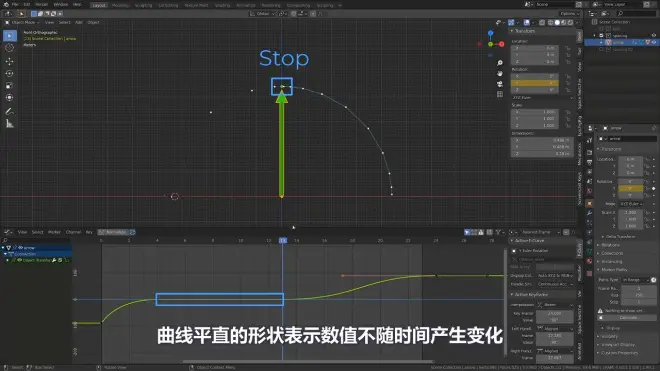Toggle only-selected filter in graph editor header

coord(467,232)
